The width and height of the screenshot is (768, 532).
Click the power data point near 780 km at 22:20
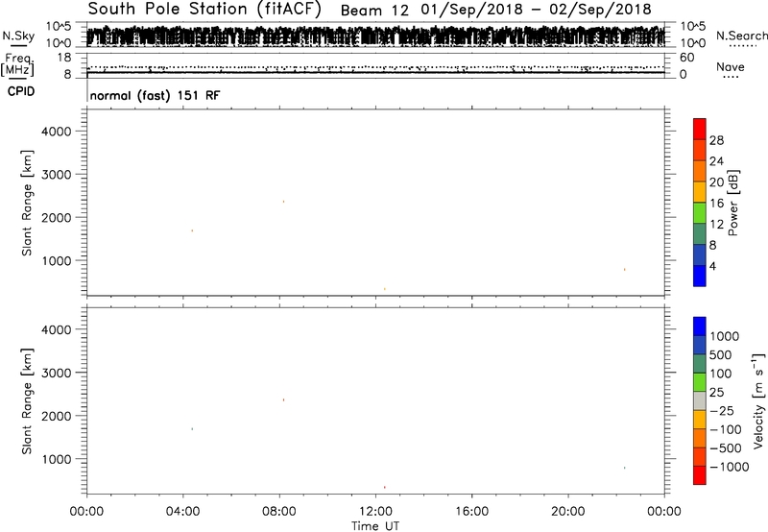pos(625,270)
